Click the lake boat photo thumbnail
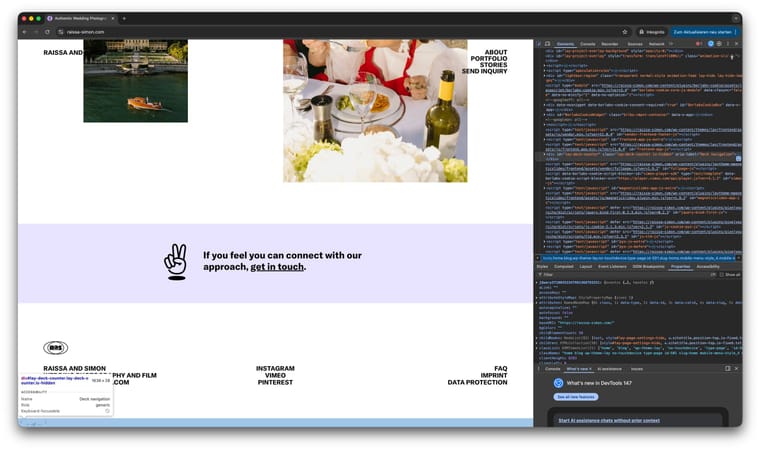 point(136,80)
